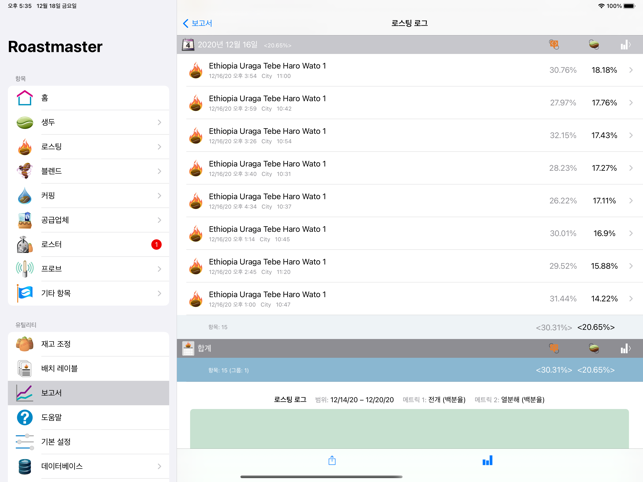This screenshot has height=482, width=643.
Task: Tap the 기타 항목 flag icon
Action: (25, 293)
